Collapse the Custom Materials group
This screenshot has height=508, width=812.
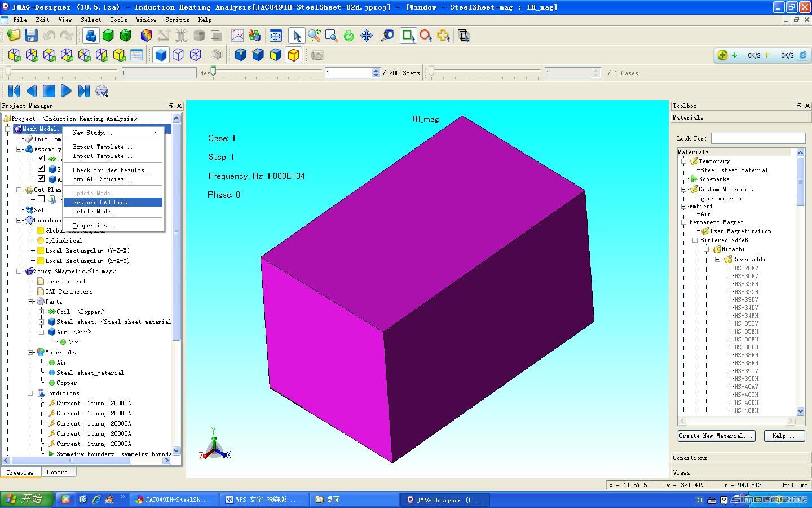(x=683, y=189)
